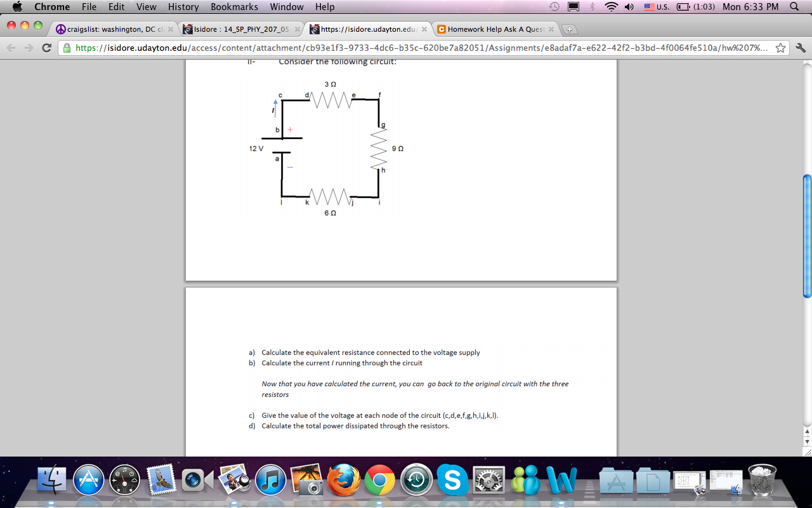Open the History menu
The image size is (812, 508).
click(x=183, y=7)
